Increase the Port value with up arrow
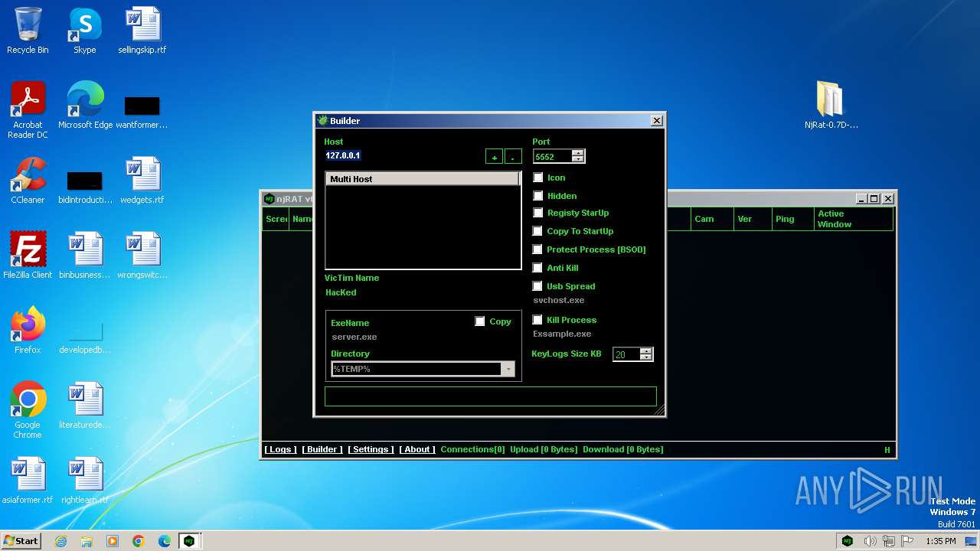Screen dimensions: 980x551 pos(578,152)
